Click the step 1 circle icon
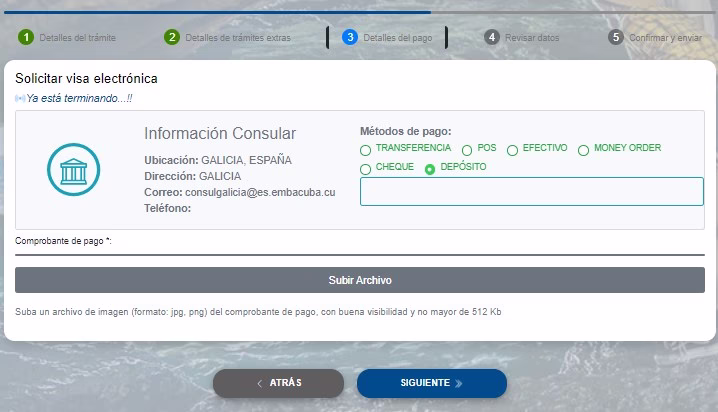Viewport: 718px width, 412px height. pos(26,37)
